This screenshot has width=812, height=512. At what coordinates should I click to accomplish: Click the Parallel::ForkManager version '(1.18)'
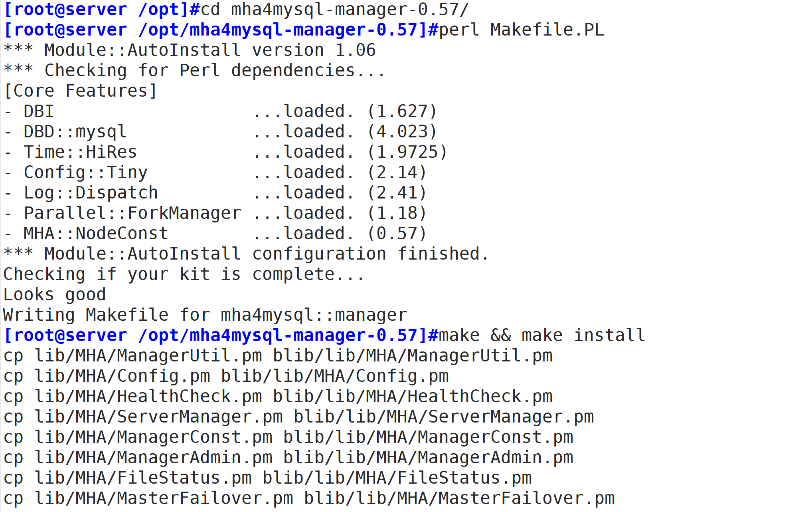pyautogui.click(x=397, y=213)
